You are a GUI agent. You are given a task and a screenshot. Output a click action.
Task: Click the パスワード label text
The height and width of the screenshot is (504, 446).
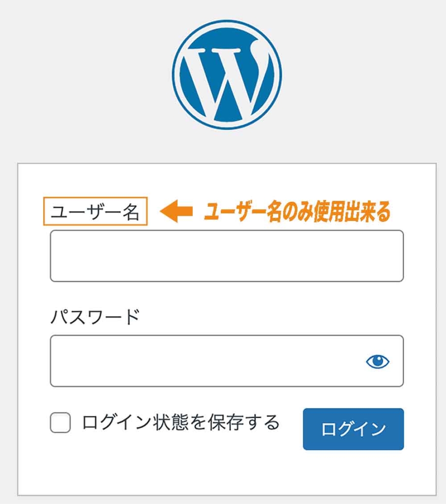point(95,316)
